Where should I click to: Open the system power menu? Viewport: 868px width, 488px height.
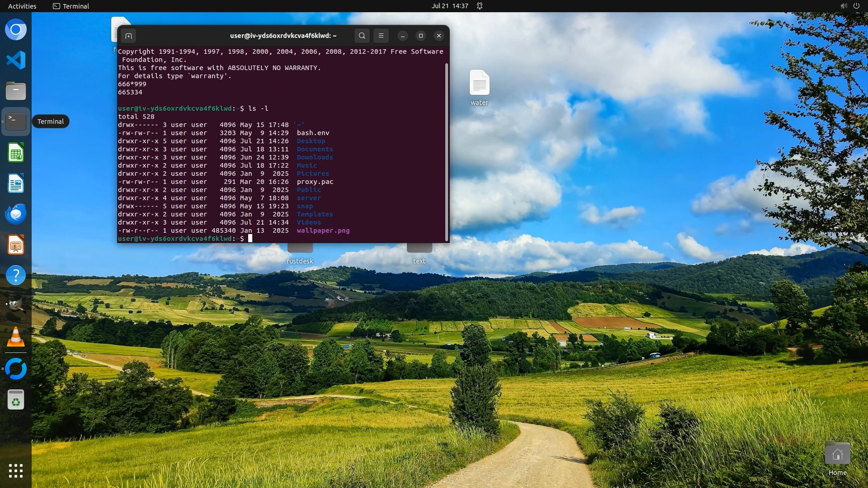coord(856,6)
